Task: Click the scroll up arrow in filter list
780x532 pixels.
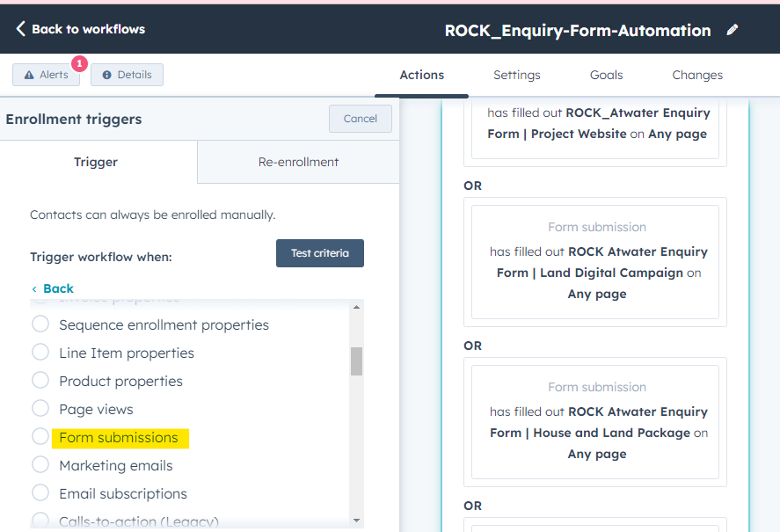Action: (x=356, y=308)
